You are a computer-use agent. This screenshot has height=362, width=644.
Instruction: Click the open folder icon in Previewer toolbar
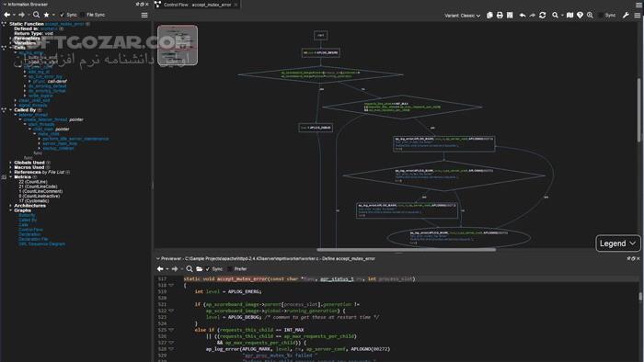(x=200, y=269)
